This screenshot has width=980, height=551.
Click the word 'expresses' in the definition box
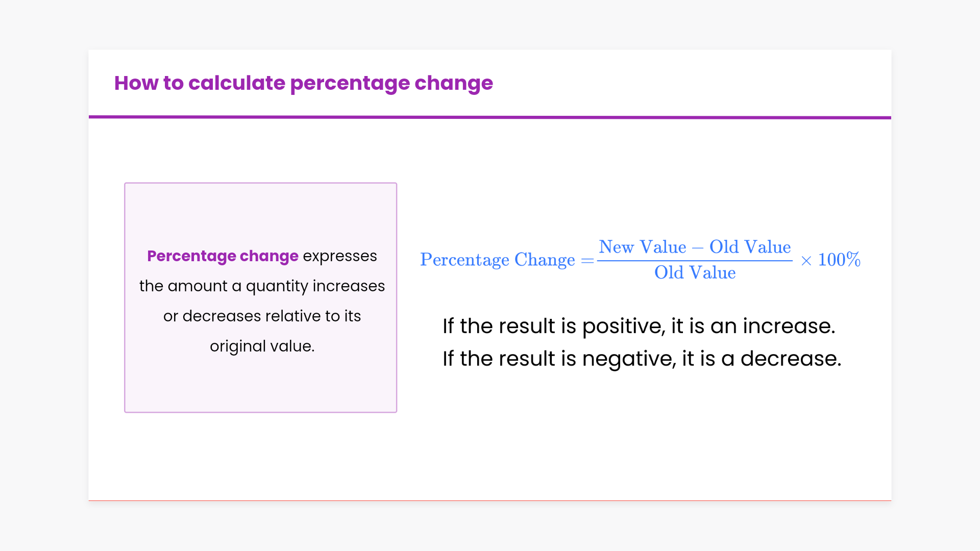340,256
